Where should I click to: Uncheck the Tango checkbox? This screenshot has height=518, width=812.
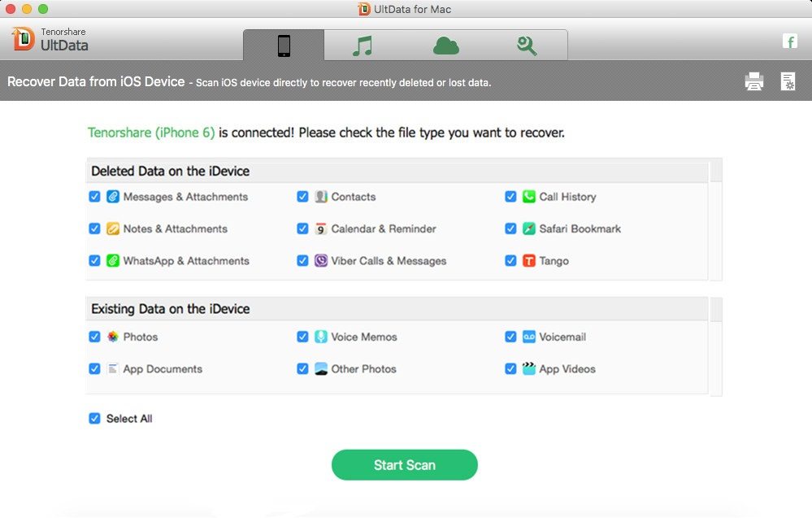pos(510,261)
